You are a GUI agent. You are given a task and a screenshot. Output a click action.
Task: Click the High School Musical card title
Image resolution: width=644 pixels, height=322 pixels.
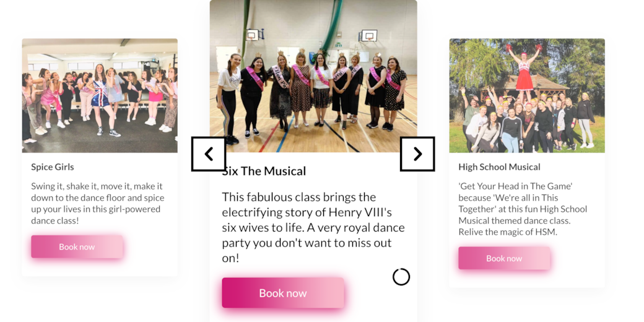pyautogui.click(x=499, y=167)
